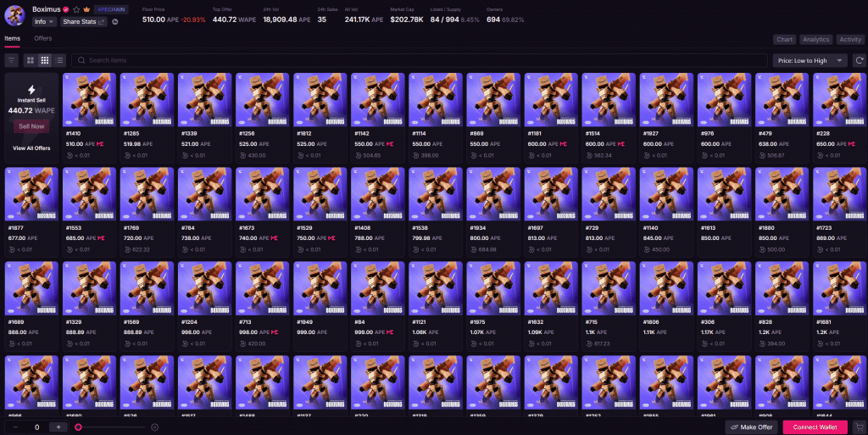Select the Offers tab
Screen dimensions: 868x435
[x=42, y=39]
